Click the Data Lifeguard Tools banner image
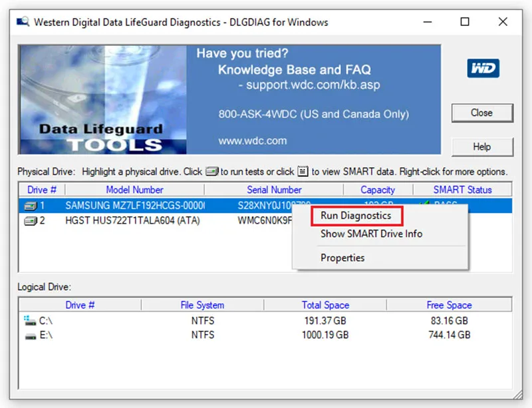The width and height of the screenshot is (532, 408). [103, 100]
